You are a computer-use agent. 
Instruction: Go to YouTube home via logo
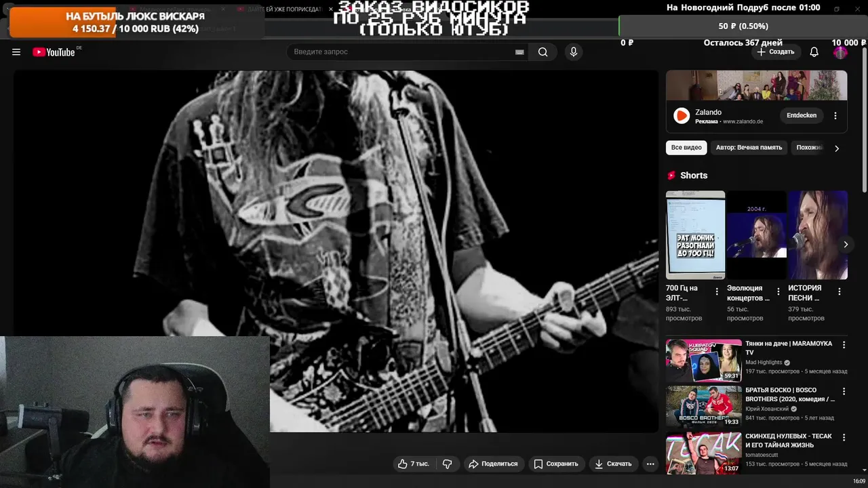click(54, 52)
